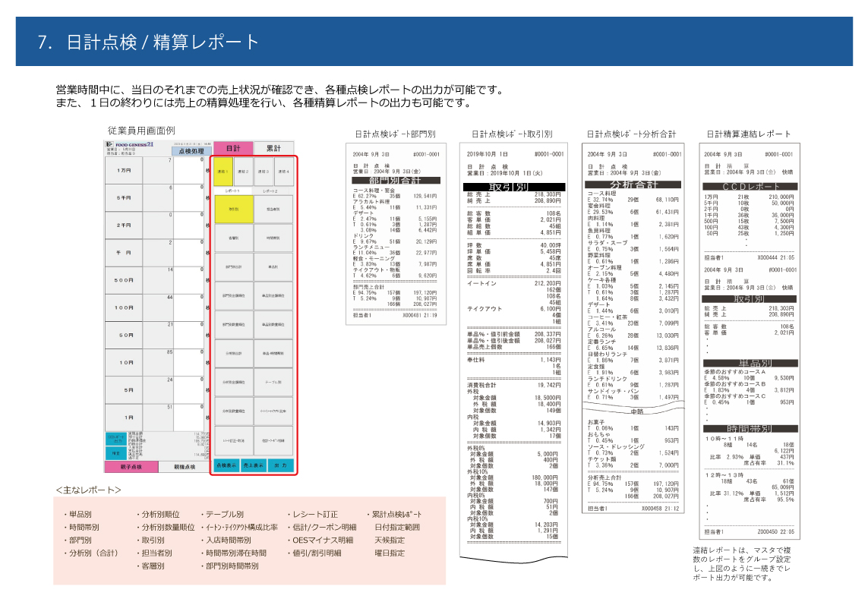Select the 連結3 button

tap(264, 172)
